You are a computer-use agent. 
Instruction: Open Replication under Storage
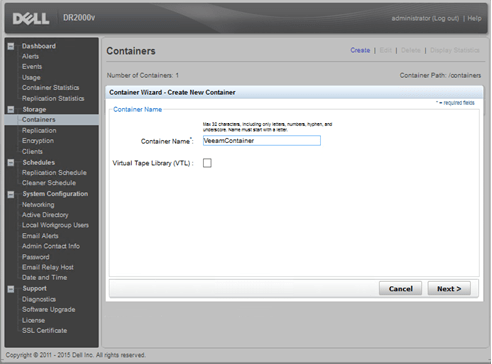[39, 130]
